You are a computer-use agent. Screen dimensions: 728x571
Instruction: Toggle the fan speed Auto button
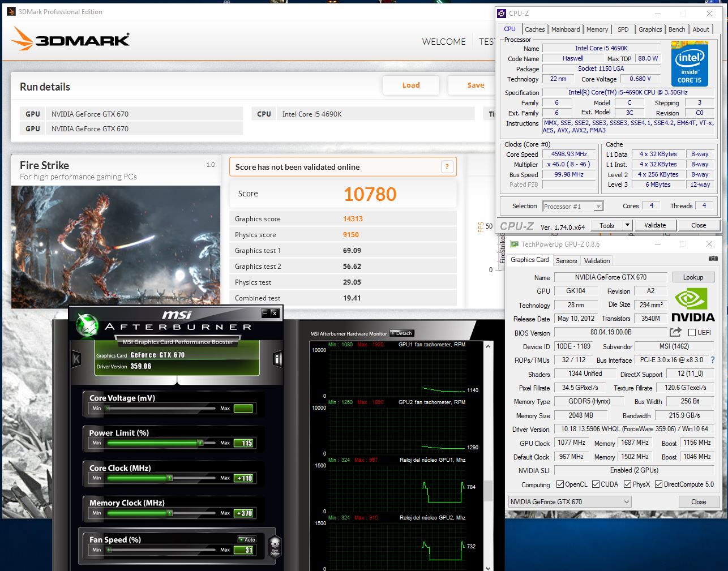coord(247,539)
